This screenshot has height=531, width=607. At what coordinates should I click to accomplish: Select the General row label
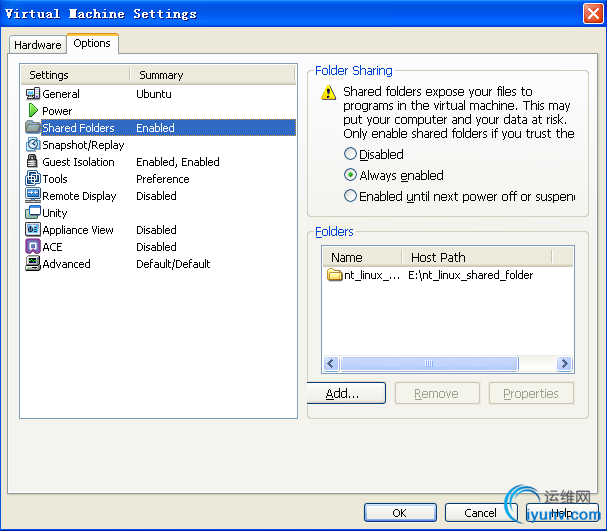tap(61, 94)
